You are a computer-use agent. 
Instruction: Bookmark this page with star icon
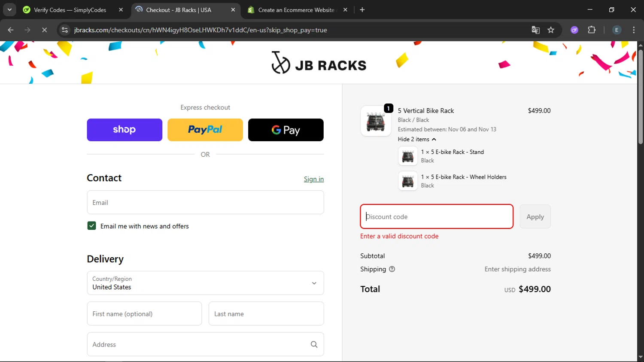tap(551, 30)
